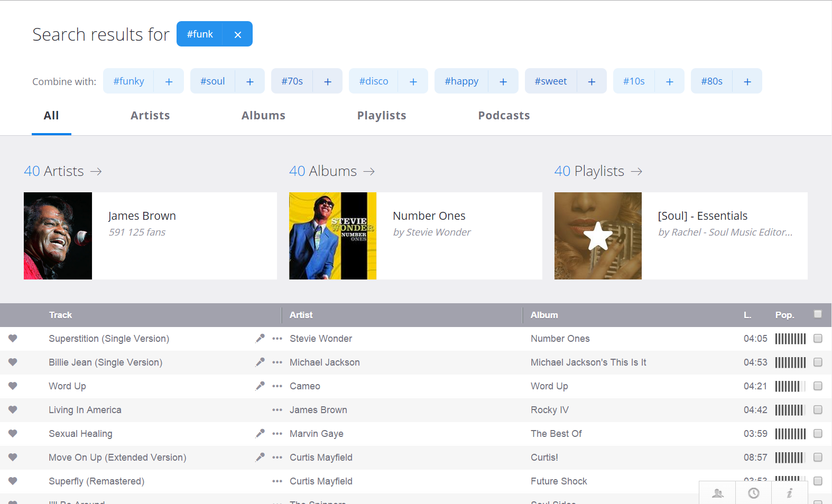Image resolution: width=832 pixels, height=504 pixels.
Task: Switch to the Podcasts tab
Action: [x=504, y=116]
